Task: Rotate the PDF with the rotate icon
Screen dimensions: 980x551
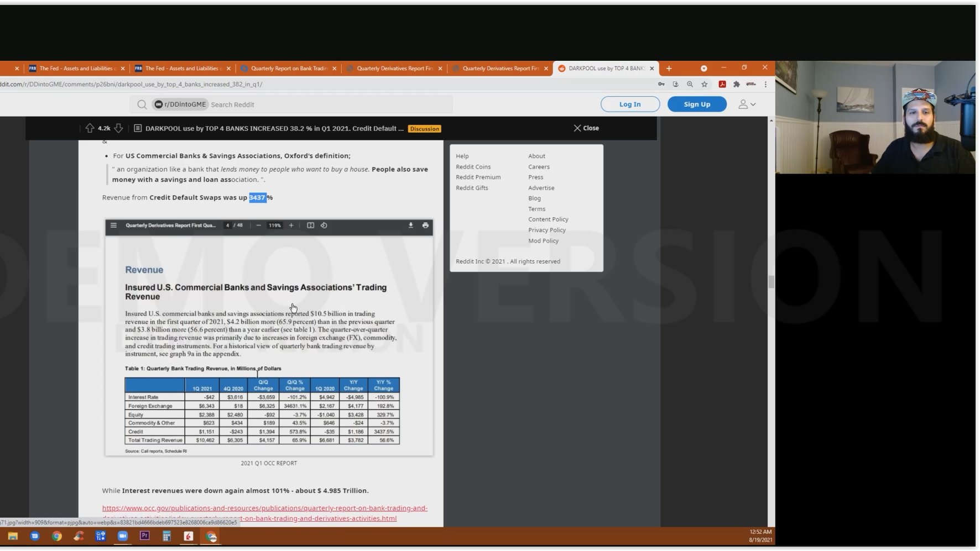Action: click(324, 225)
